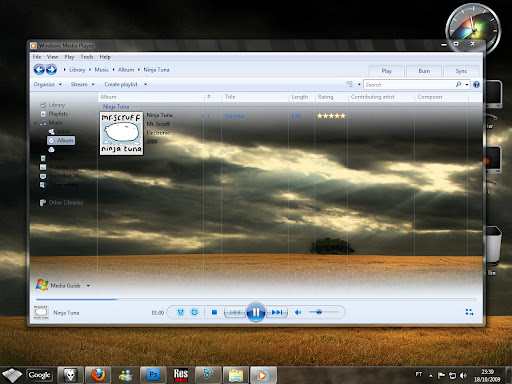Click the Back navigation arrow
The image size is (512, 384).
pos(39,70)
